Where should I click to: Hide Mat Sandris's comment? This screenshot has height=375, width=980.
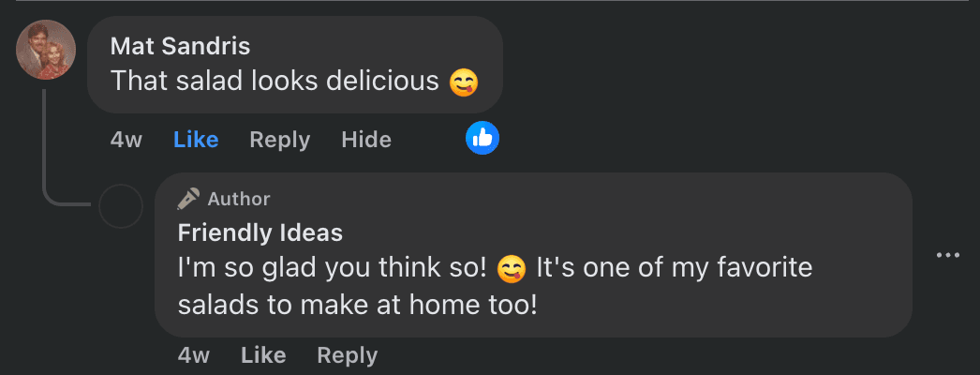(x=366, y=140)
